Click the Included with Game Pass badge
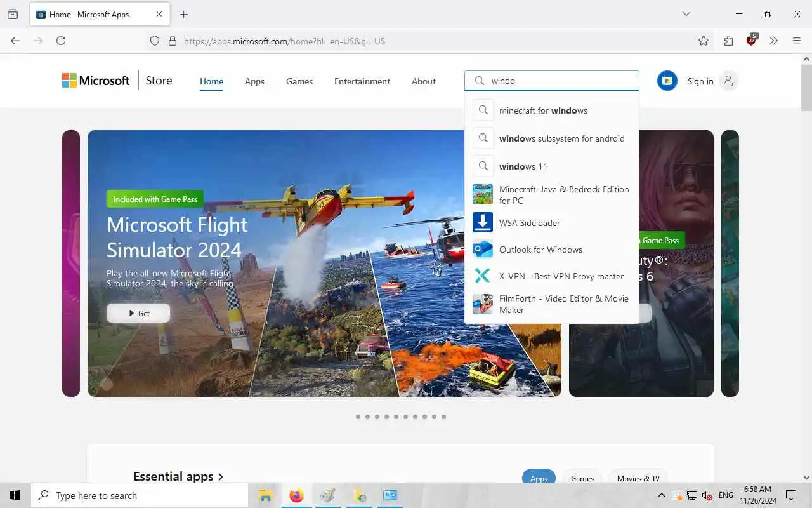The image size is (812, 508). (155, 199)
